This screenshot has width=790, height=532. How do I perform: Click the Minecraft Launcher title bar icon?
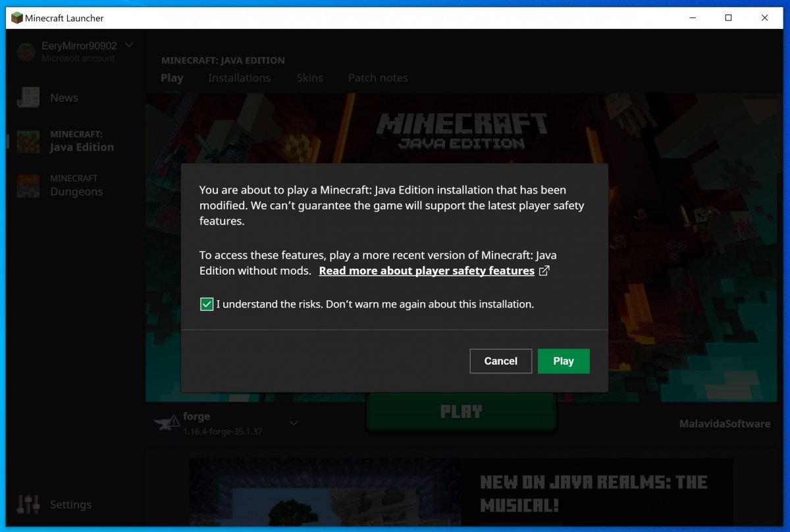click(x=17, y=18)
